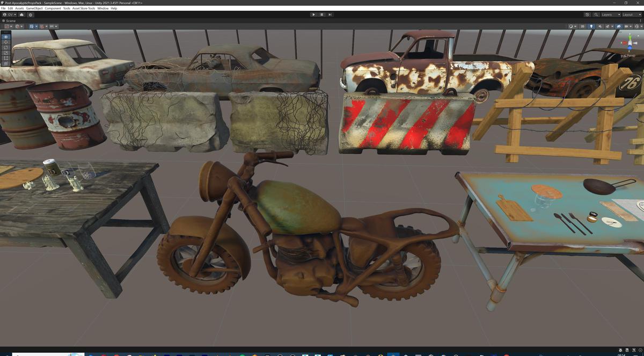Click the scene view camera icon
This screenshot has height=356, width=644.
point(627,26)
